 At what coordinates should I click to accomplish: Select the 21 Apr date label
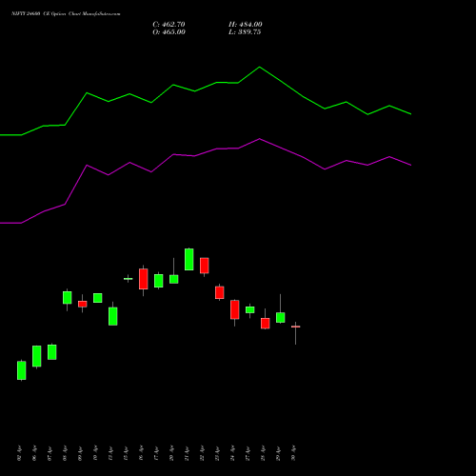187,453
